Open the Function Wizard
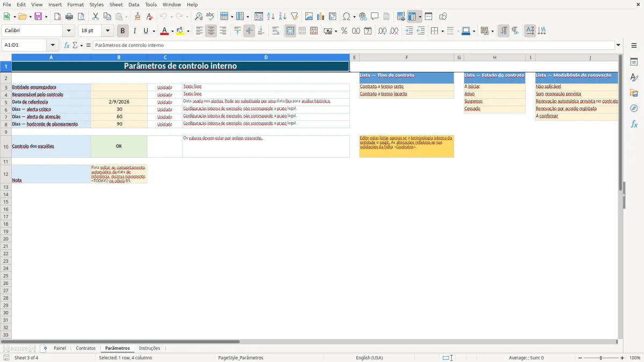The height and width of the screenshot is (362, 644). click(x=67, y=45)
